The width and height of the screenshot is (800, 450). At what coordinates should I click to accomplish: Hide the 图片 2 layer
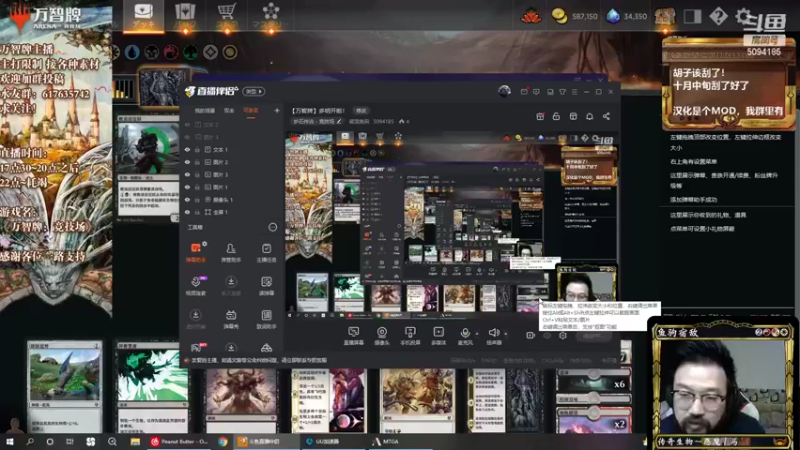click(x=187, y=162)
